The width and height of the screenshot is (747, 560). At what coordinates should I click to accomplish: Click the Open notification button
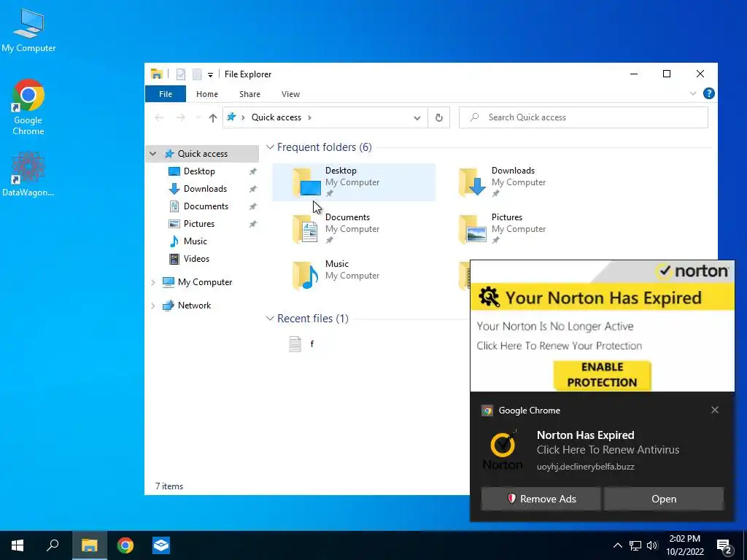tap(664, 499)
